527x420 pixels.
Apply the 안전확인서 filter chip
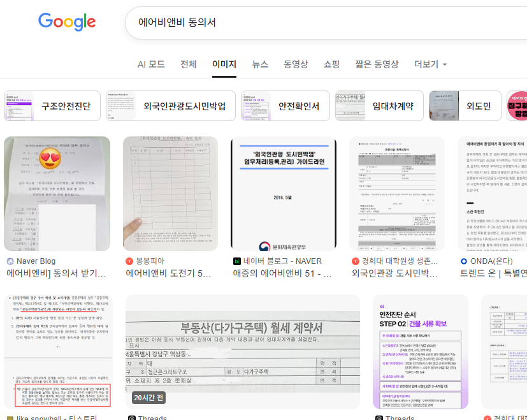[285, 105]
